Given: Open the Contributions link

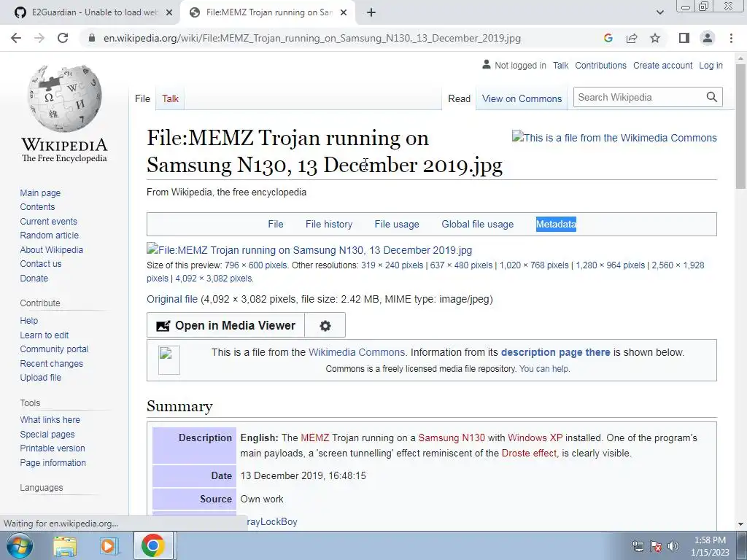Looking at the screenshot, I should [601, 65].
